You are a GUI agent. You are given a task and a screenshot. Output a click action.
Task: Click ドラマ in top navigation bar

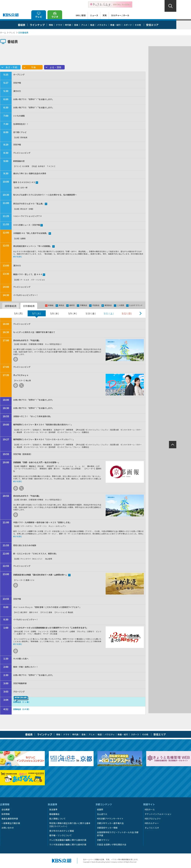pos(59,25)
